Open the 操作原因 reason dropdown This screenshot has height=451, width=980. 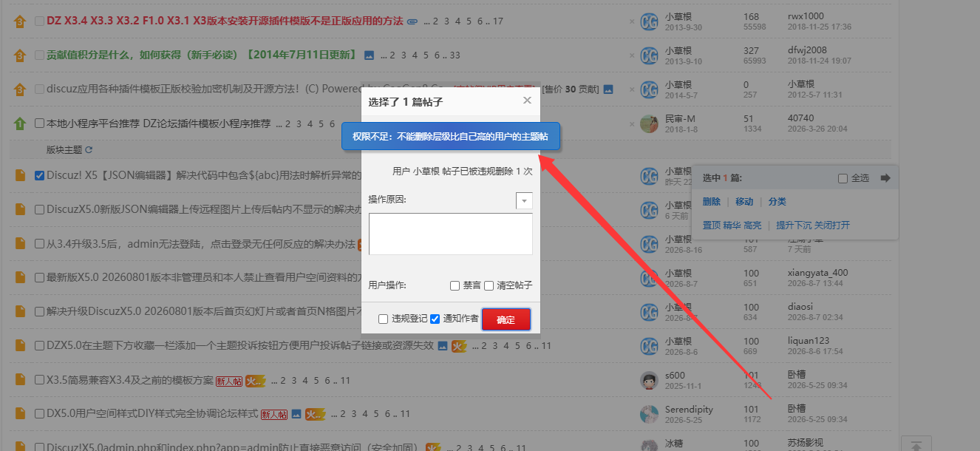click(x=524, y=200)
